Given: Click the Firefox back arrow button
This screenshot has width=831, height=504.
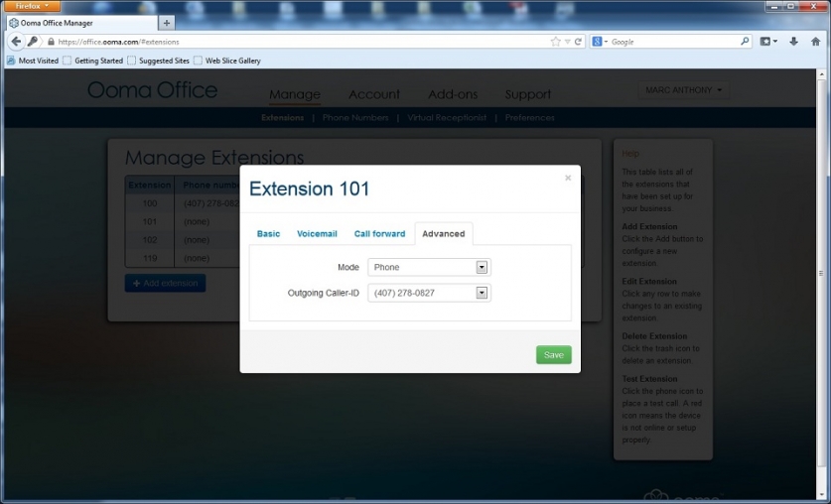Looking at the screenshot, I should 16,42.
